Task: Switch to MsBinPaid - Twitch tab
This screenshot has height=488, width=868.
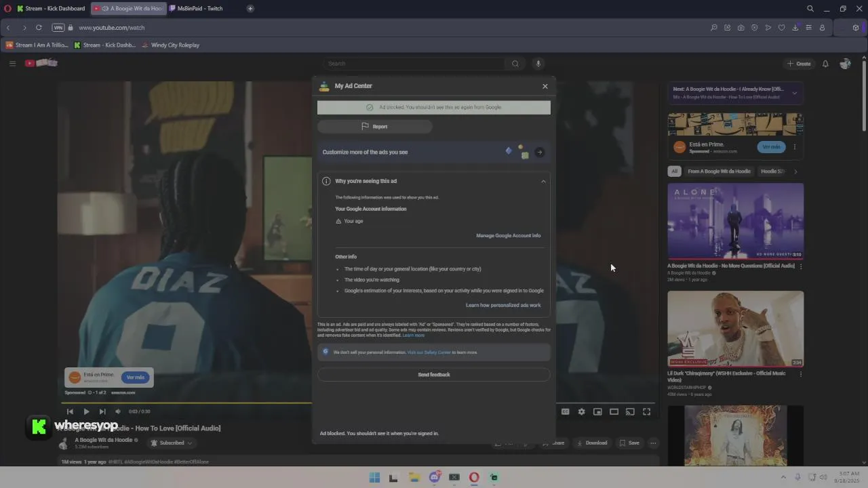Action: tap(196, 9)
